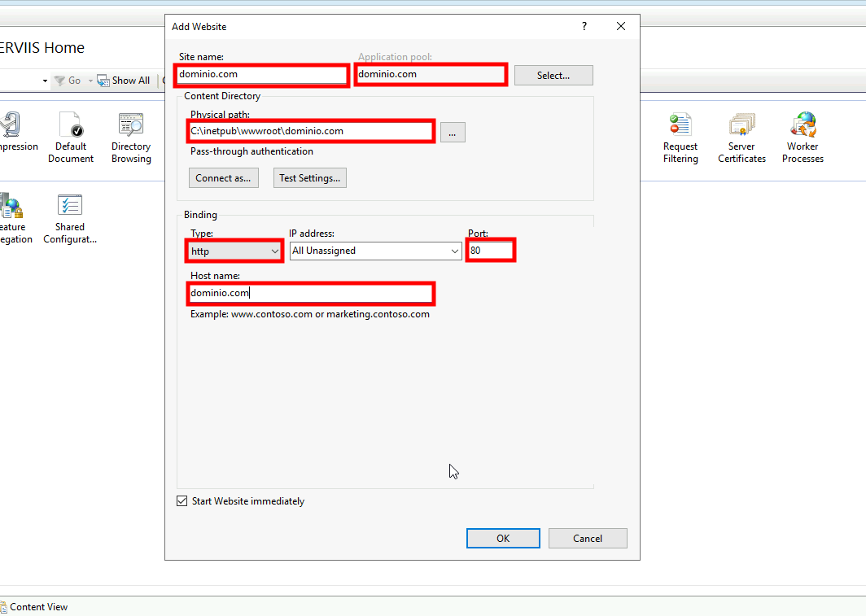Screen dimensions: 866x616
Task: Click the help question mark in Add Website
Action: click(x=584, y=27)
